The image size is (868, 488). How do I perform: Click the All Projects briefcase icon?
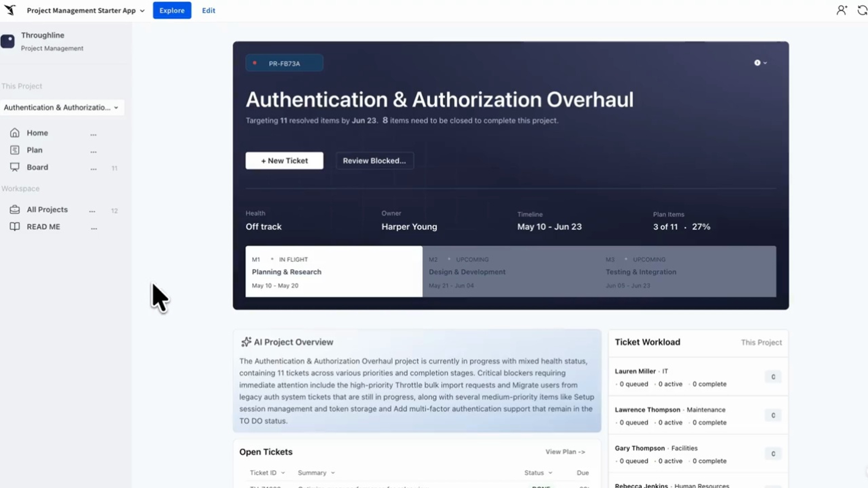point(14,209)
